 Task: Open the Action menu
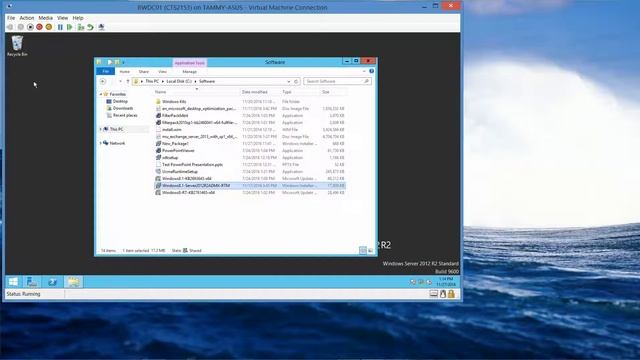click(x=27, y=18)
